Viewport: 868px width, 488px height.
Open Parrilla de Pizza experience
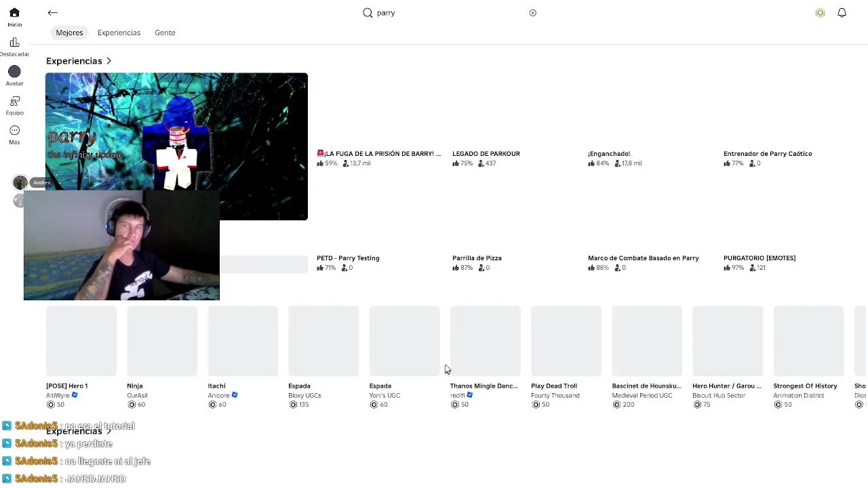coord(477,258)
